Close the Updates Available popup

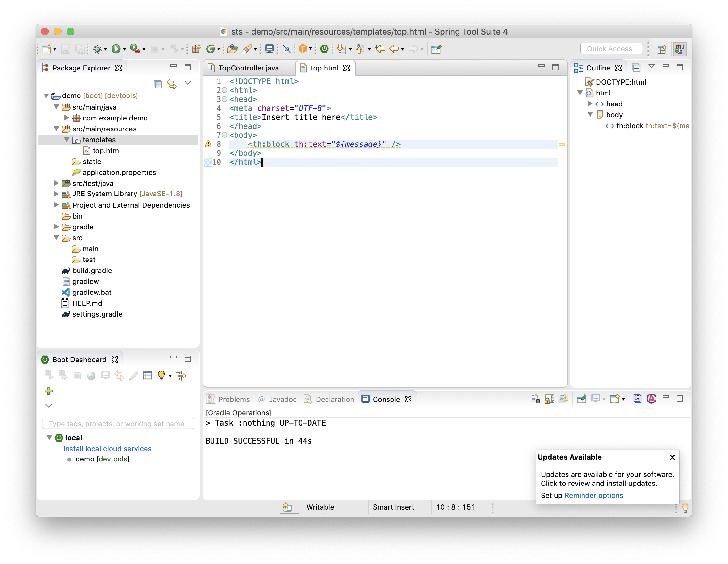click(672, 457)
